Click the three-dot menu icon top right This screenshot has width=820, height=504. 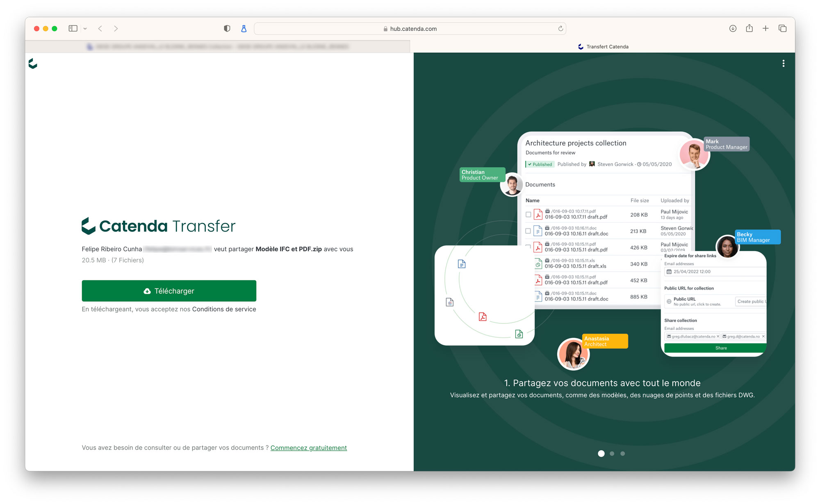tap(784, 63)
